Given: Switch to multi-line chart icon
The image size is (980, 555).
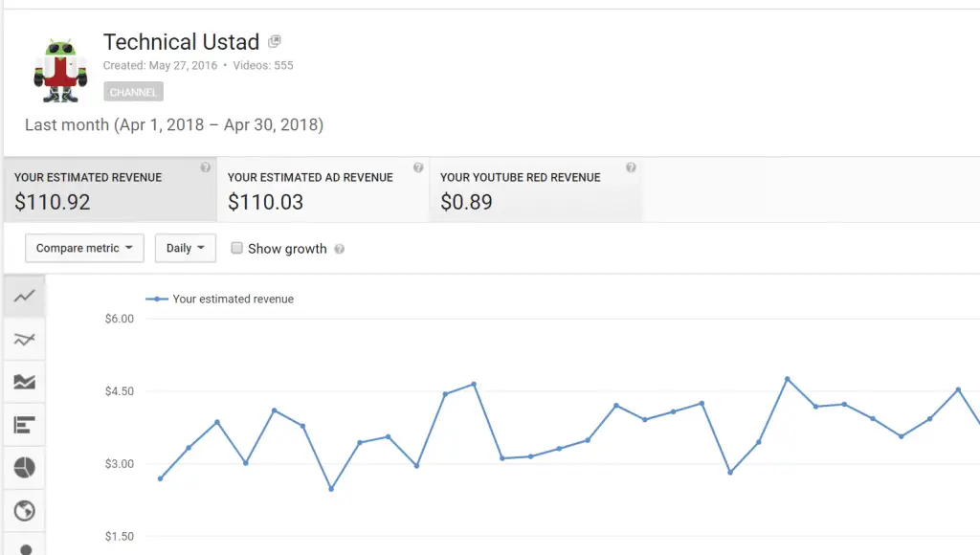Looking at the screenshot, I should point(24,340).
